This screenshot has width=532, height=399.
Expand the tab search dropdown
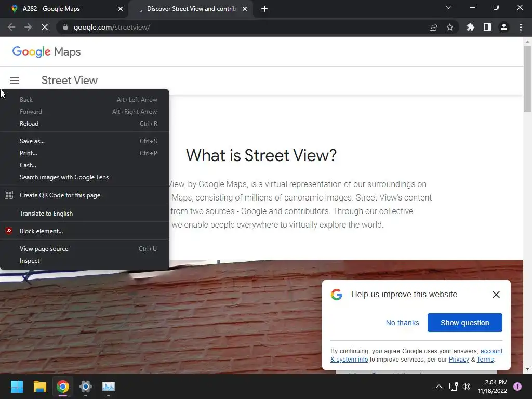(448, 7)
